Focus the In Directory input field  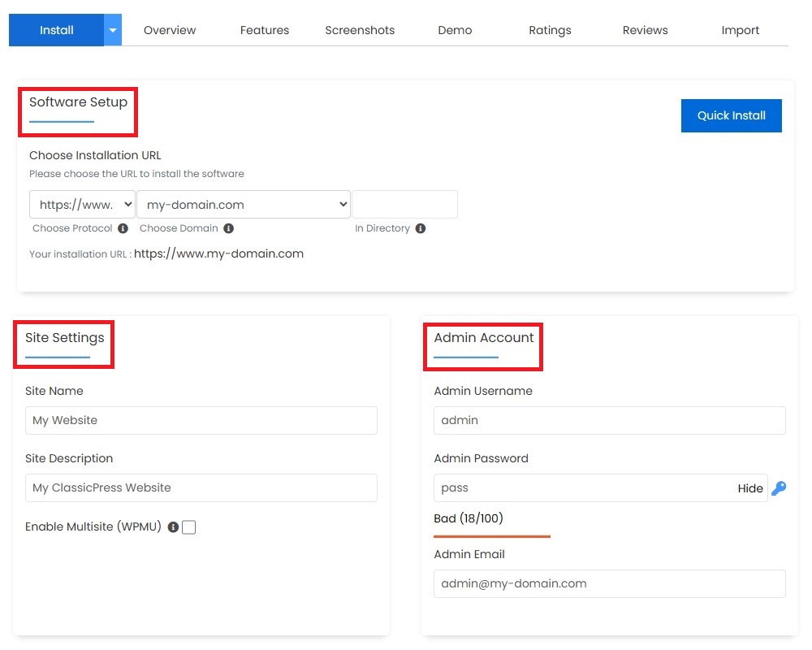click(x=404, y=205)
